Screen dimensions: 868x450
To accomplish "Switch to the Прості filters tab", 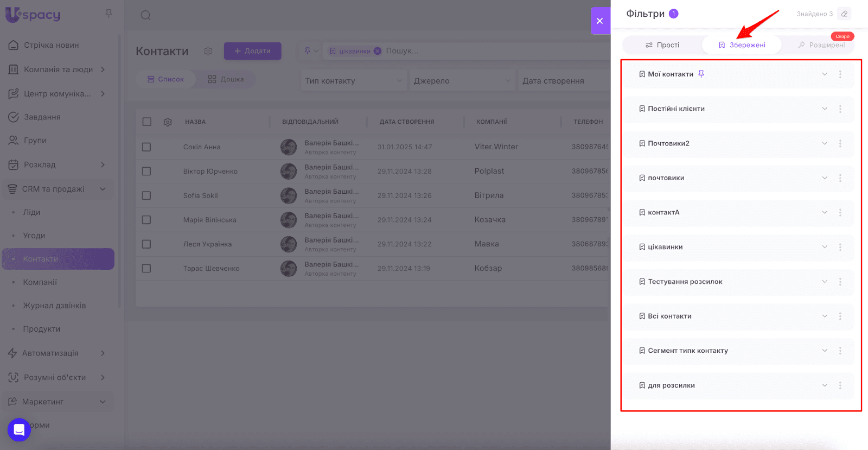I will (662, 45).
